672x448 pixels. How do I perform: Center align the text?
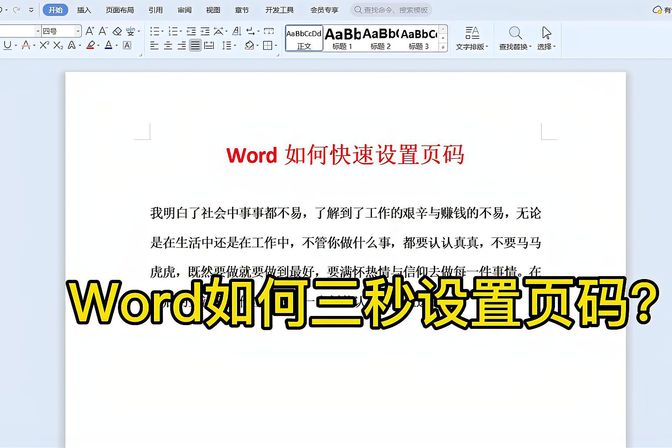pyautogui.click(x=168, y=45)
